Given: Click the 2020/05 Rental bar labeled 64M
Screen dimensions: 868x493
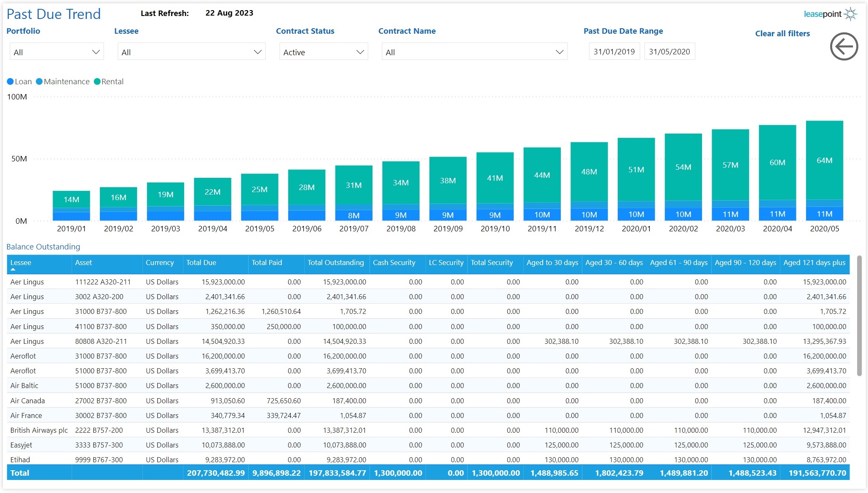Looking at the screenshot, I should pos(825,160).
